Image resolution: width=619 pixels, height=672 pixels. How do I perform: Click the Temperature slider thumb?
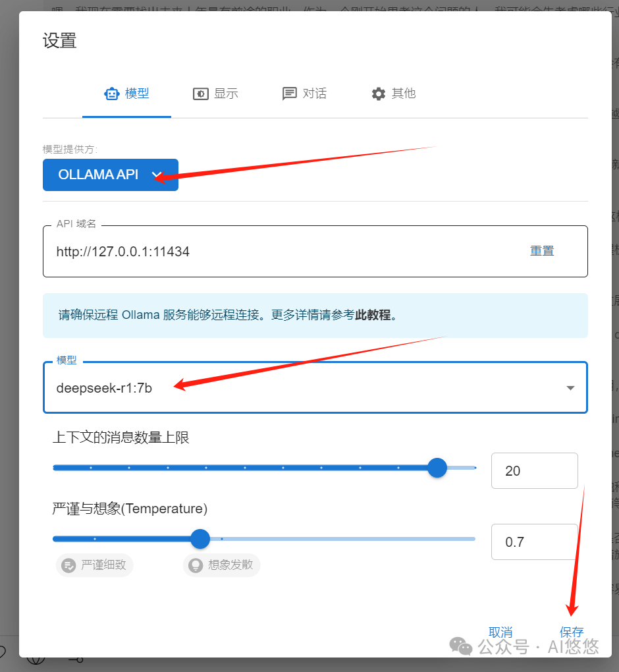point(200,539)
